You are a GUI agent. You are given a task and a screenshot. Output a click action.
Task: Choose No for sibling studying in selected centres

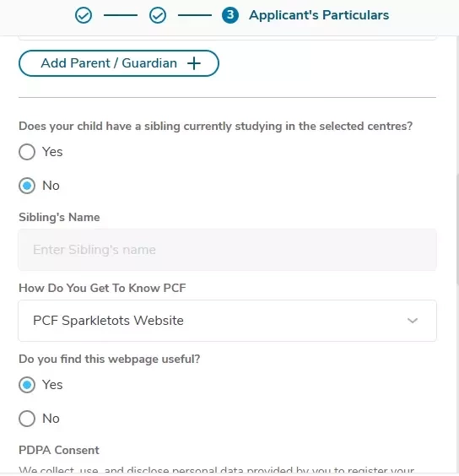pyautogui.click(x=27, y=186)
